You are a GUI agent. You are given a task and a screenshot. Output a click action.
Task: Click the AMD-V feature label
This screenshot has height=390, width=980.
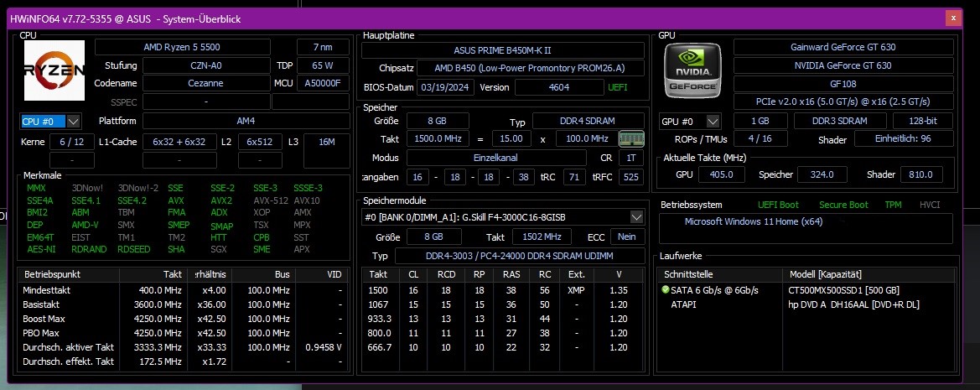click(x=85, y=225)
